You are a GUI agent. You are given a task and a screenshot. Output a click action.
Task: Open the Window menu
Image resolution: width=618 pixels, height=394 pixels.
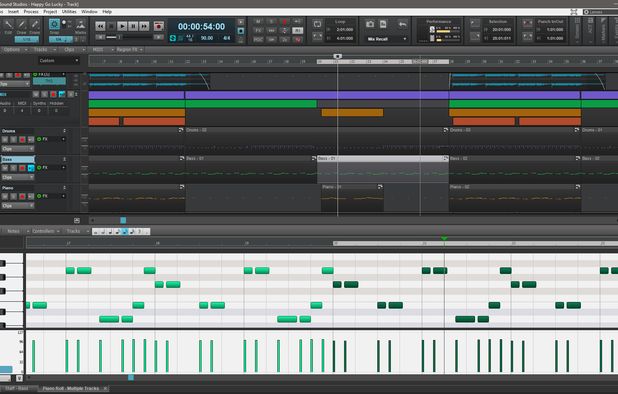click(89, 12)
